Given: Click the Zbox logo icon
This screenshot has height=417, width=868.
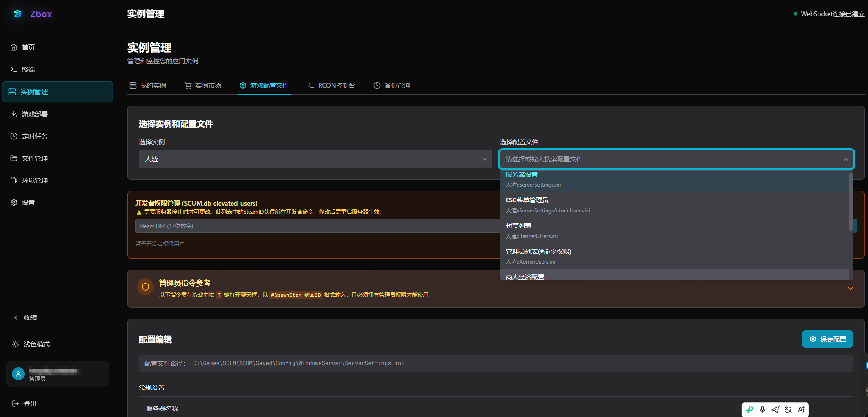Looking at the screenshot, I should click(x=17, y=14).
